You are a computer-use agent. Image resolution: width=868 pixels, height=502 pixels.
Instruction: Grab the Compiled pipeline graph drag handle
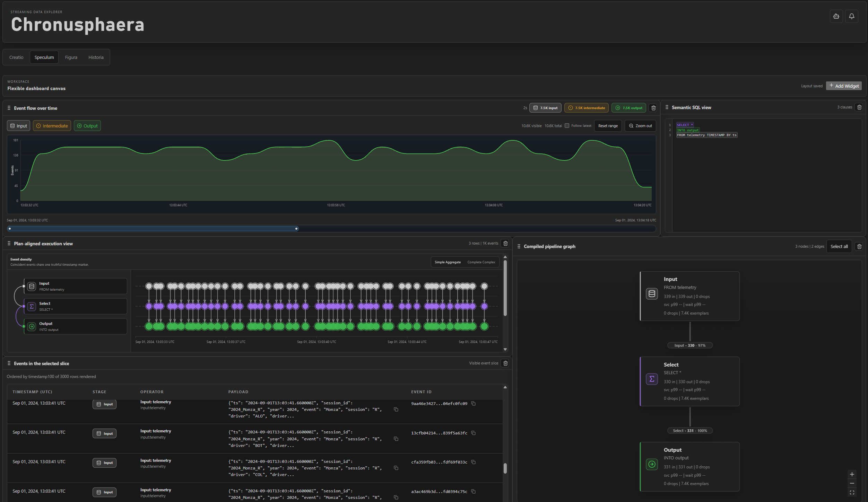(519, 247)
